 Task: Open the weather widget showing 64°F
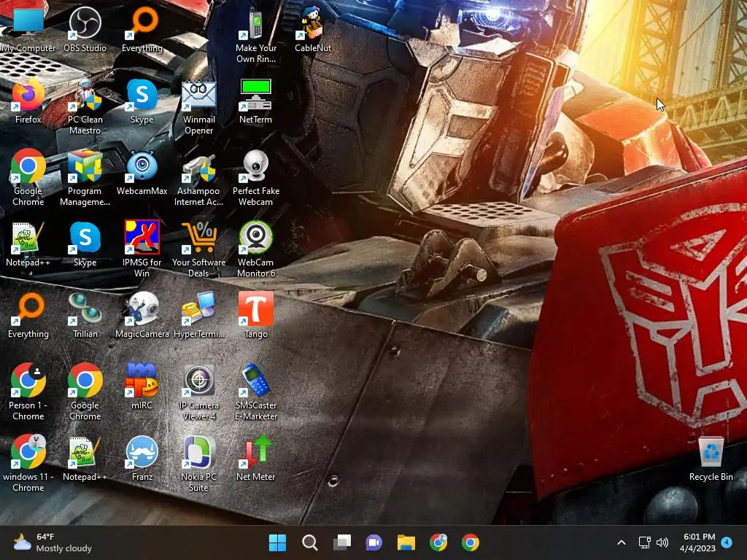52,542
